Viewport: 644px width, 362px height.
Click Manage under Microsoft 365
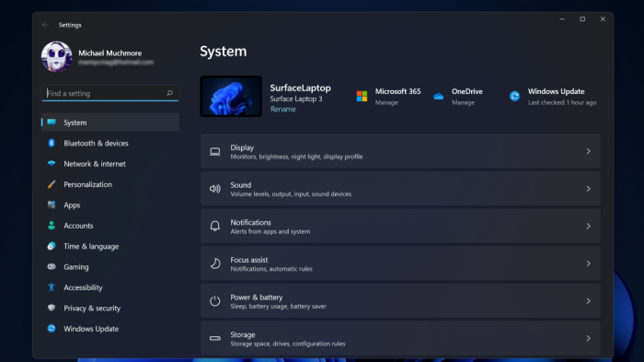[x=386, y=102]
